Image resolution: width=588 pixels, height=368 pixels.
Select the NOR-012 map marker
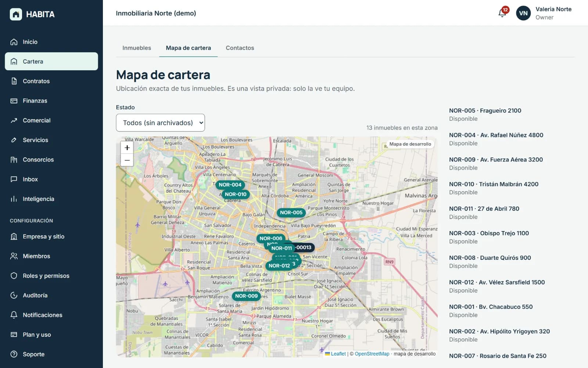click(x=279, y=266)
